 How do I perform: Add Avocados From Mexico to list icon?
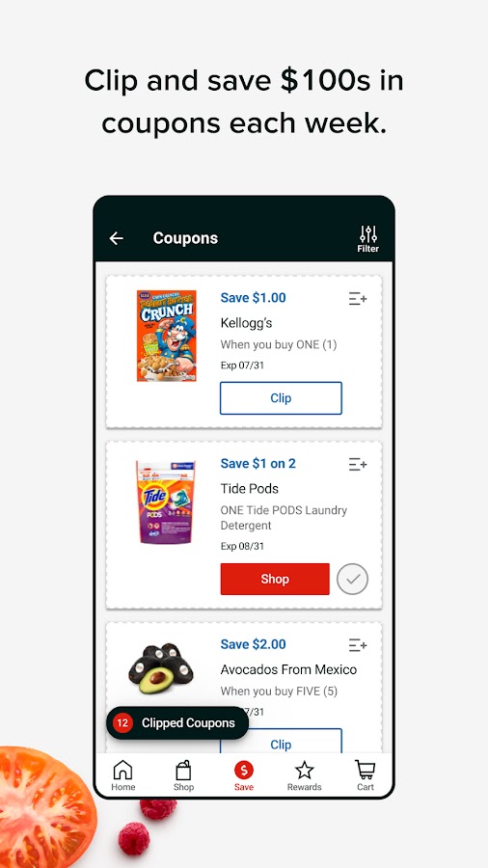358,645
